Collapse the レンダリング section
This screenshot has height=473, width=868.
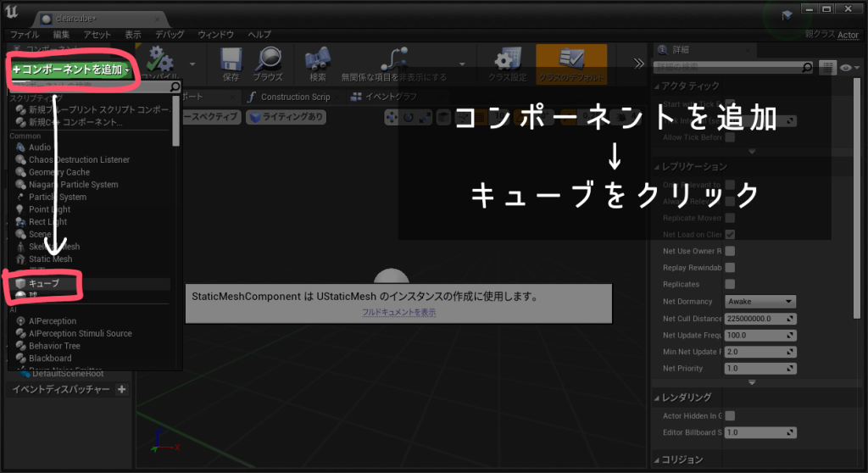pyautogui.click(x=657, y=397)
